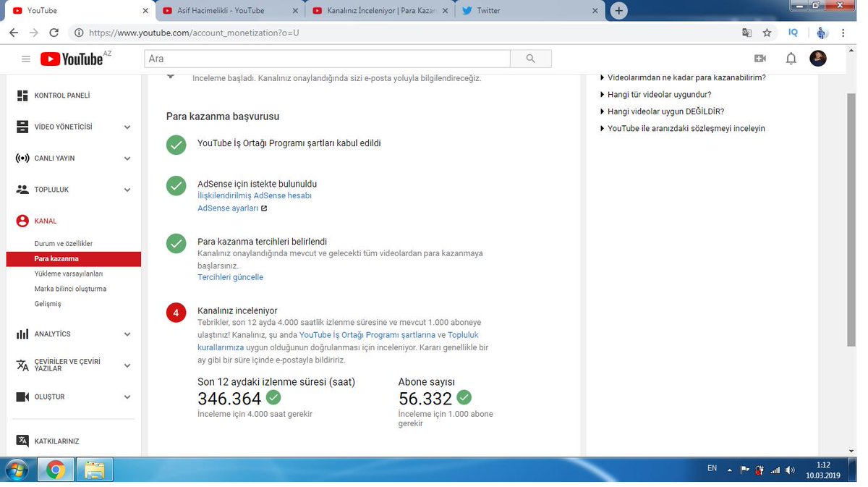
Task: Click the Chrome icon in the taskbar
Action: (x=55, y=470)
